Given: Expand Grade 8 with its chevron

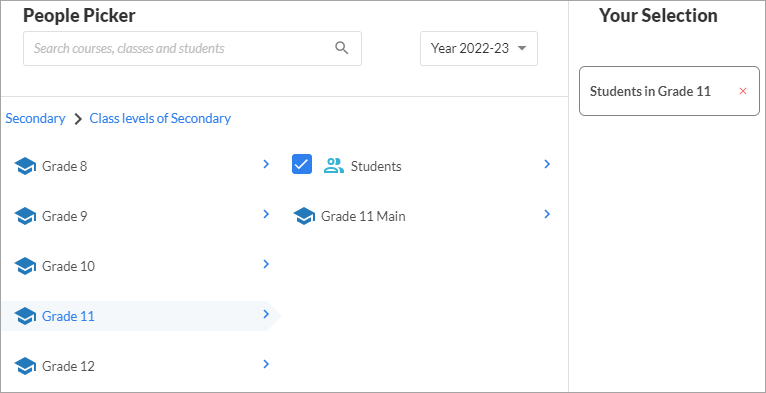Looking at the screenshot, I should click(266, 164).
